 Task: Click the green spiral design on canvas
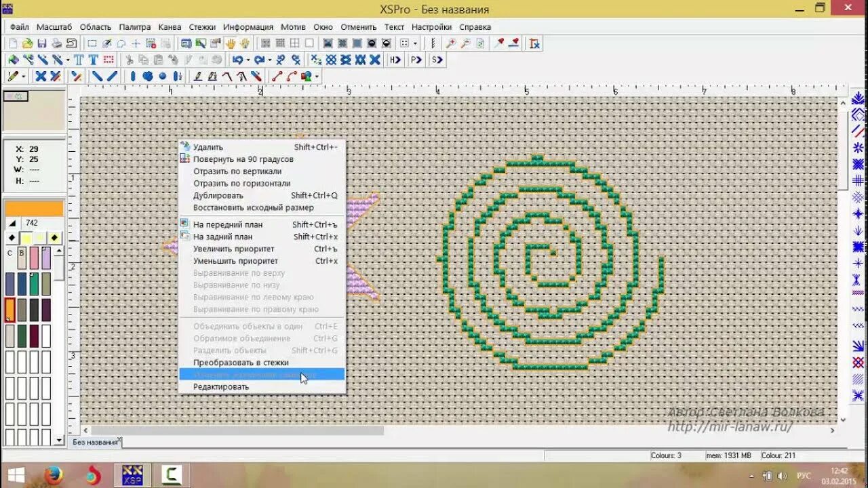point(549,263)
